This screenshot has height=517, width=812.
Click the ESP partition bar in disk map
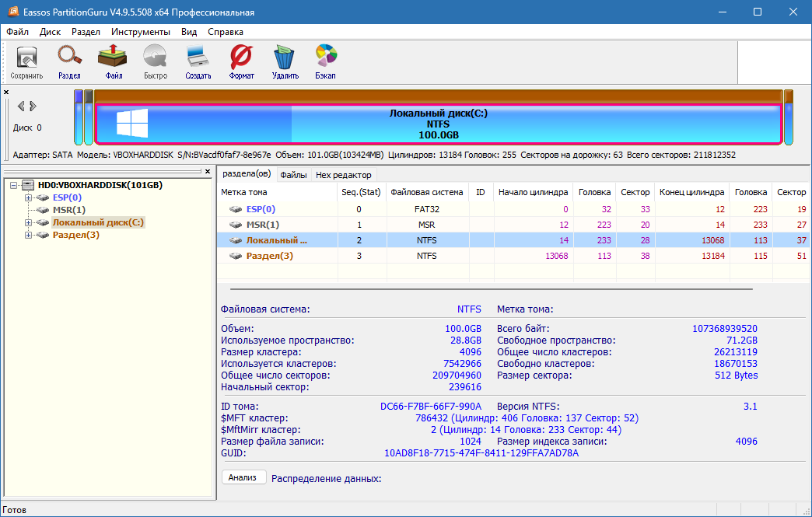click(79, 117)
